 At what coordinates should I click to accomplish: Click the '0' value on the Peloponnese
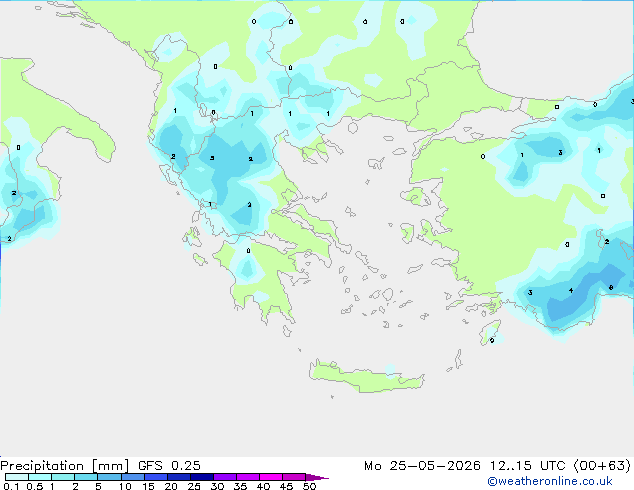[248, 251]
